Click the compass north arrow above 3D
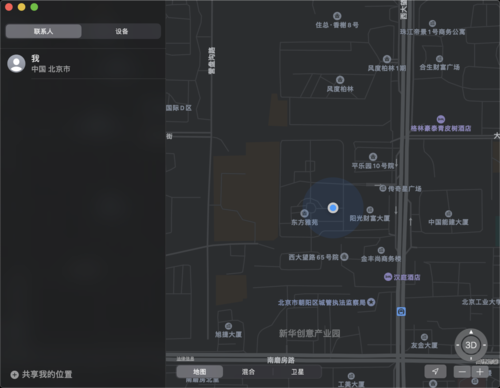This screenshot has width=500, height=388. [471, 332]
